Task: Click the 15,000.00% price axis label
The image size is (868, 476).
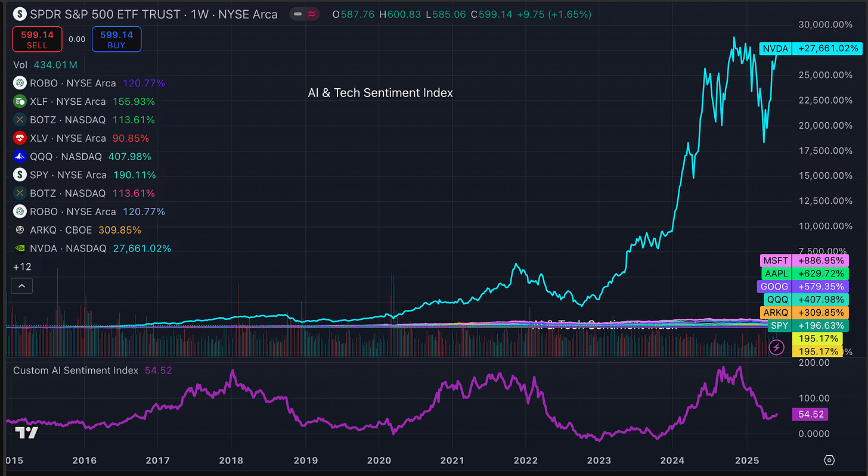Action: tap(826, 175)
